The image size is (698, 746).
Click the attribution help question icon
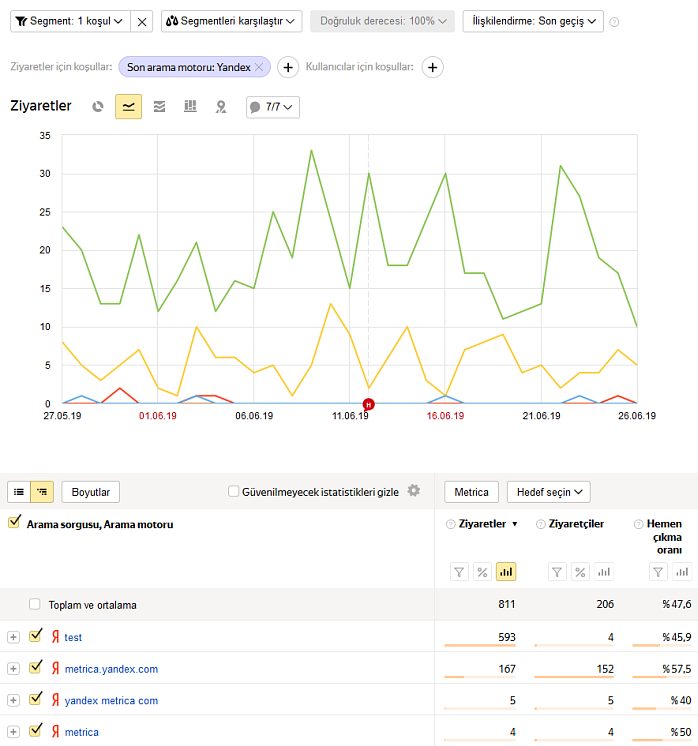tap(614, 22)
